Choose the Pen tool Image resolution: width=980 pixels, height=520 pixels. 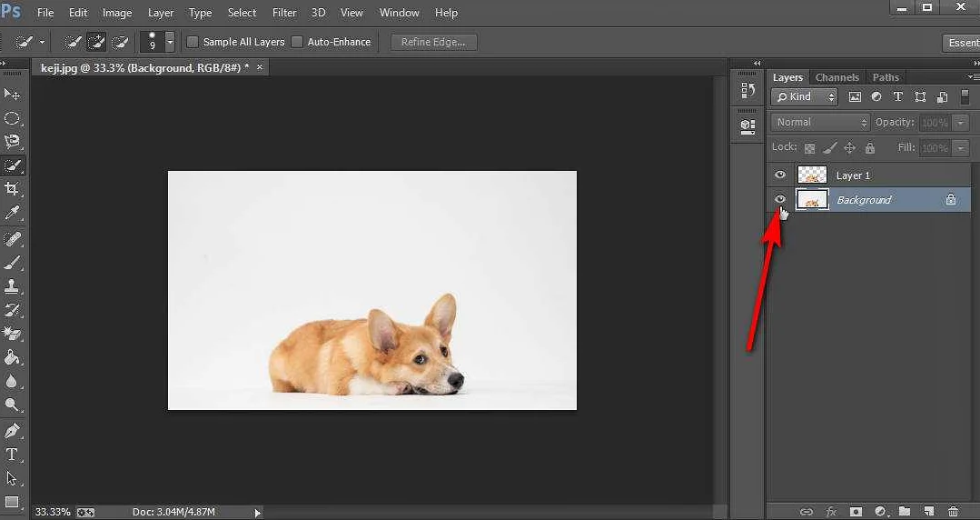(13, 430)
